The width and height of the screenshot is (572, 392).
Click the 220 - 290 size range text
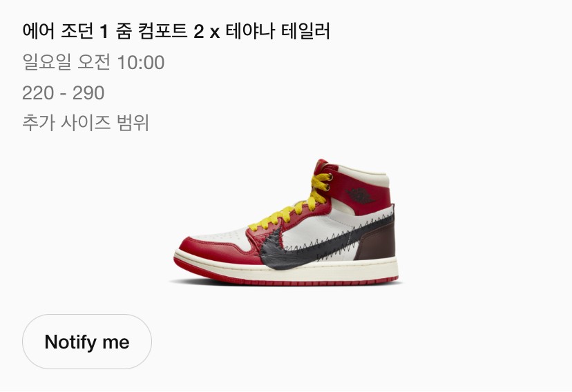click(63, 93)
